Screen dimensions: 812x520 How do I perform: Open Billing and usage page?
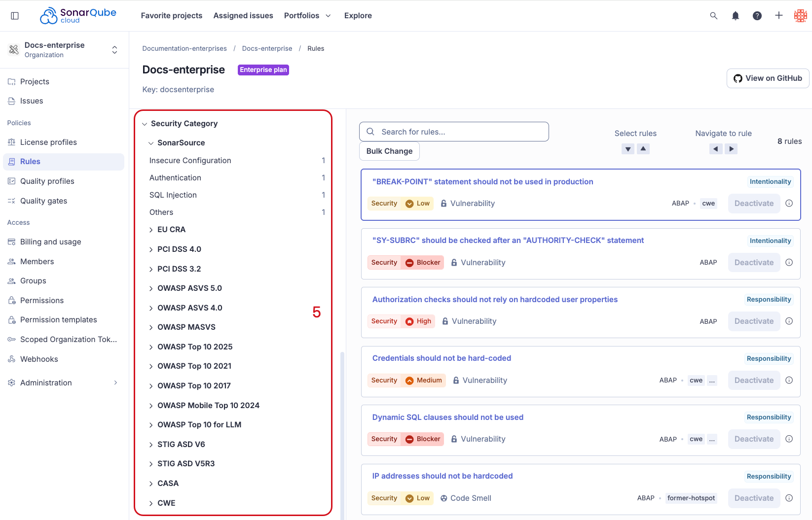(64, 242)
